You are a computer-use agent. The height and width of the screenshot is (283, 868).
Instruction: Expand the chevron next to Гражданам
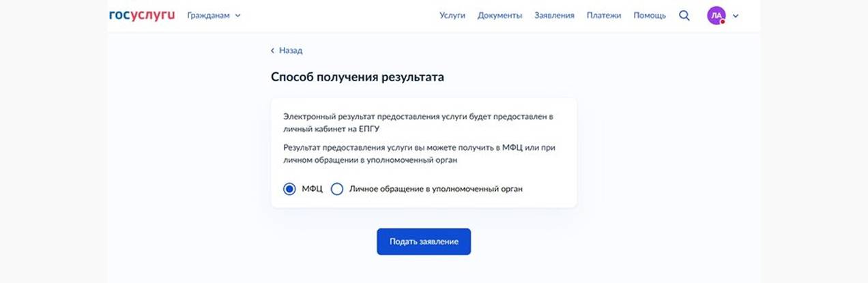pos(238,15)
